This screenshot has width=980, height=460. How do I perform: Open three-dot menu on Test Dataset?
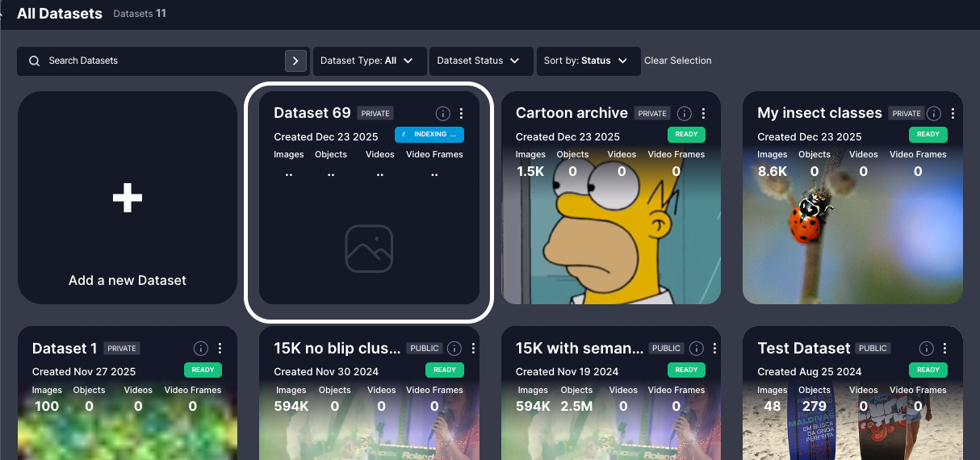945,349
